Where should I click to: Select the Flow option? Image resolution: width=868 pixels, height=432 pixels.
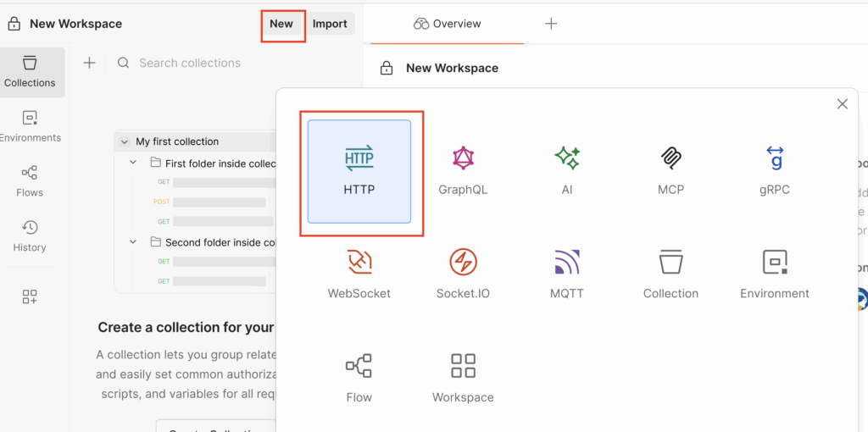tap(359, 379)
